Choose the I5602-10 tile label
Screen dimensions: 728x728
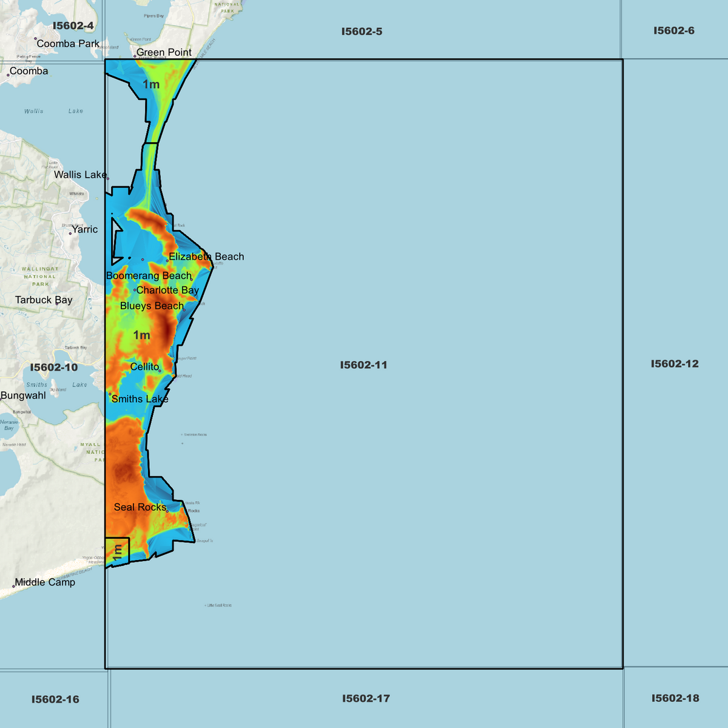click(x=54, y=368)
